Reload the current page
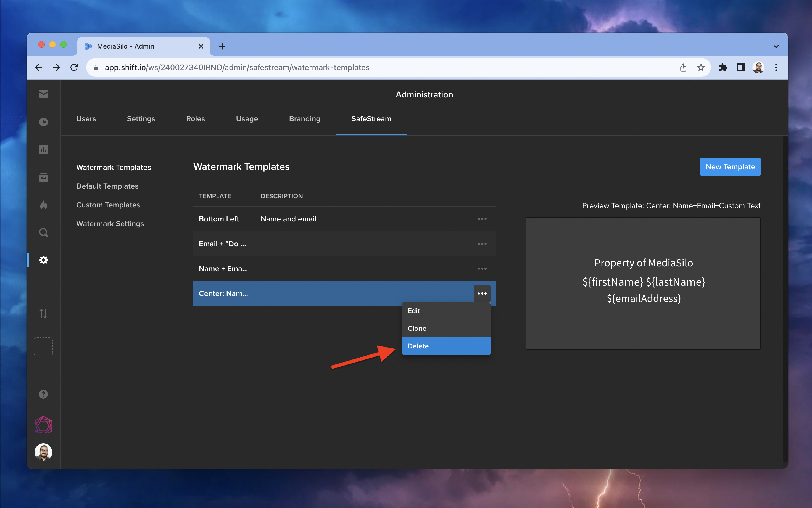Image resolution: width=812 pixels, height=508 pixels. click(x=74, y=68)
